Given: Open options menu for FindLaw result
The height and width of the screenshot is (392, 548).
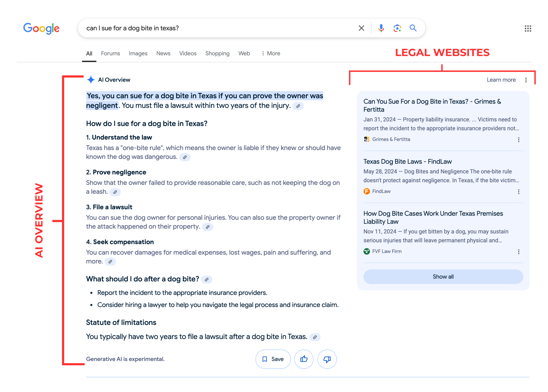Looking at the screenshot, I should tap(519, 192).
